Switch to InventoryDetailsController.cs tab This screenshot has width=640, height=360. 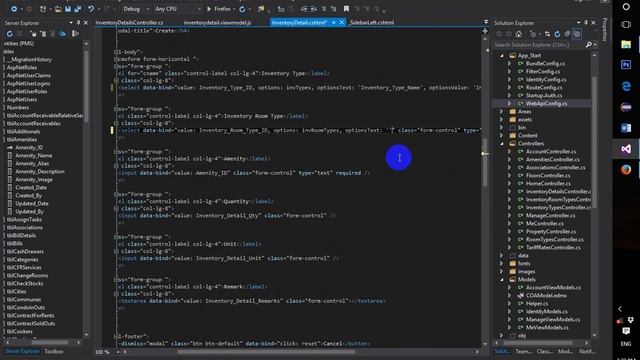(x=129, y=22)
